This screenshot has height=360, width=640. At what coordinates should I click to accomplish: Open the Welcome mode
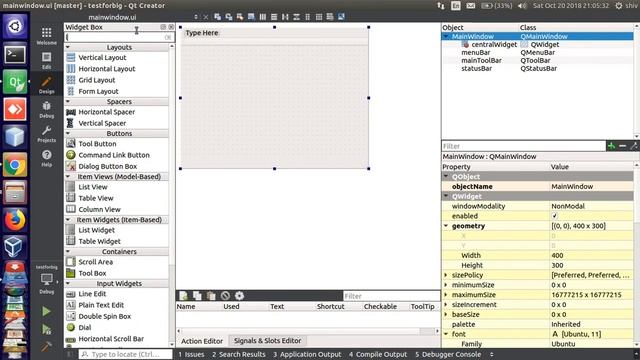[x=47, y=36]
